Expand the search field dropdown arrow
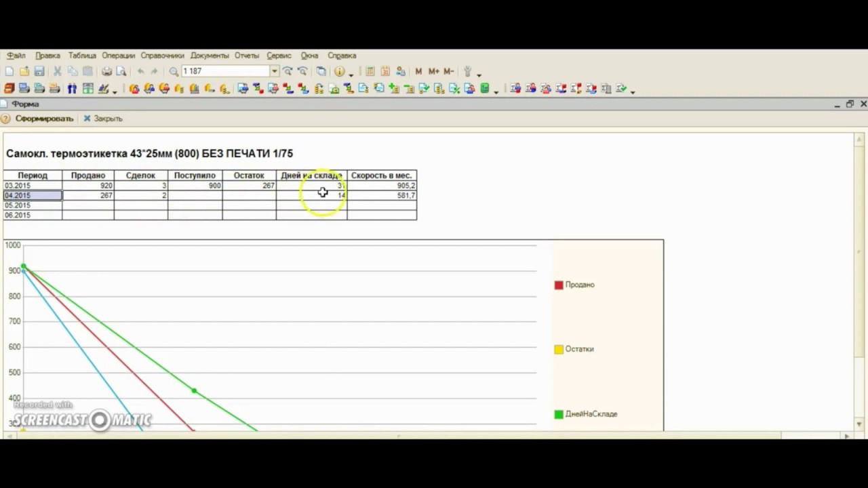This screenshot has width=868, height=488. point(275,71)
